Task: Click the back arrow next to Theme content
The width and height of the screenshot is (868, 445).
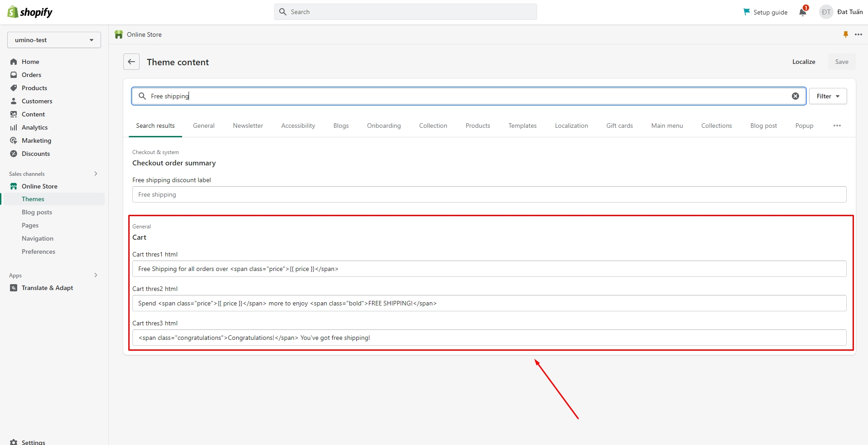Action: [131, 62]
